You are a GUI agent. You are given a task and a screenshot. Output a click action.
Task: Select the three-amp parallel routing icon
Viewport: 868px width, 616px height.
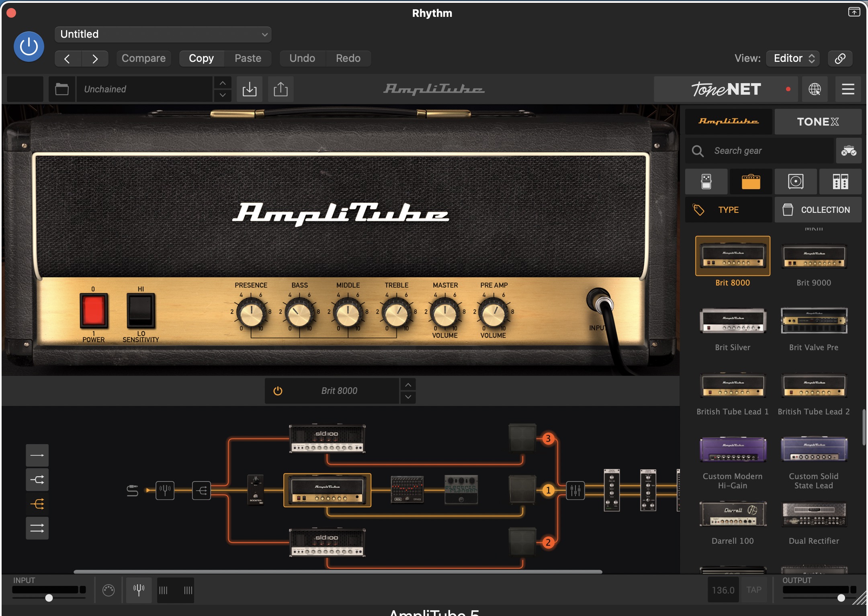pos(37,504)
